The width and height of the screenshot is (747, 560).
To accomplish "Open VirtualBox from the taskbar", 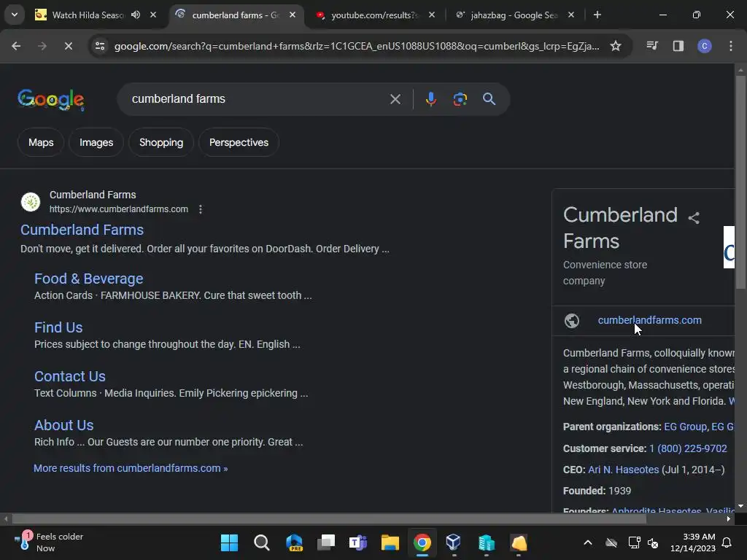I will (x=454, y=542).
